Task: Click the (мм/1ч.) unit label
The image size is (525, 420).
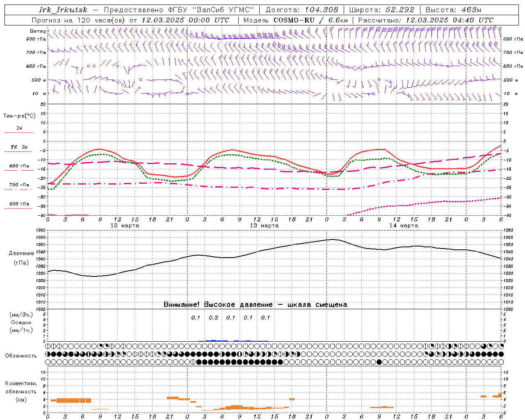Action: (21, 330)
